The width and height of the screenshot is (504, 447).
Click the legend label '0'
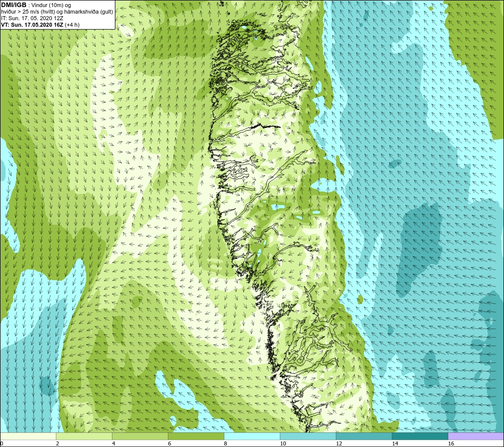pos(2,443)
